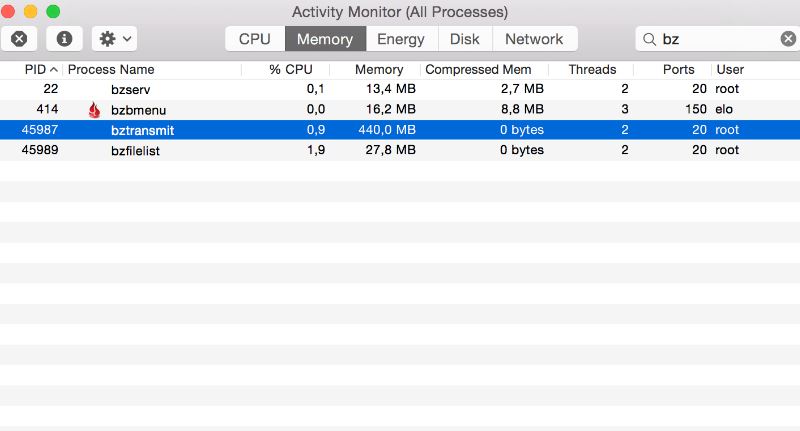Sort by % CPU column header
The width and height of the screenshot is (800, 431).
coord(291,69)
